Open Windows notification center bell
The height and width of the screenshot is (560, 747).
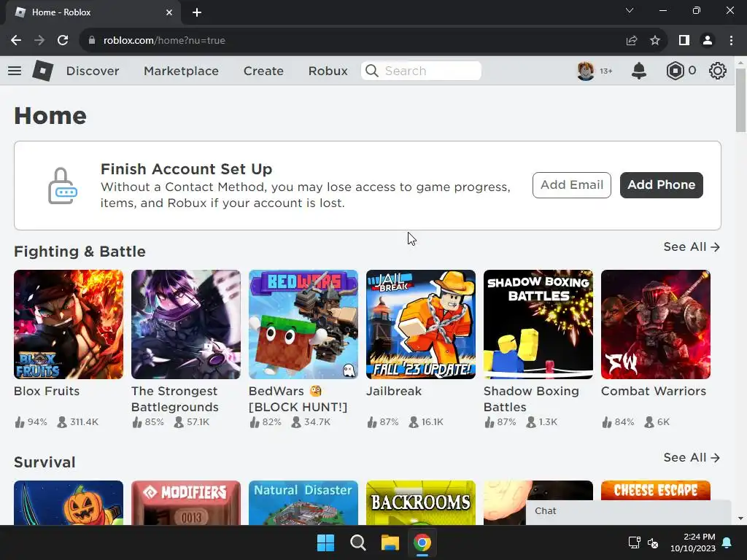pos(727,542)
